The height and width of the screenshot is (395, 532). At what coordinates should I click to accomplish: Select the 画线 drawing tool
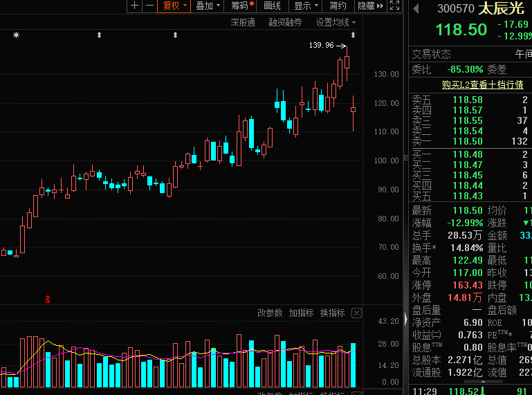click(x=272, y=6)
